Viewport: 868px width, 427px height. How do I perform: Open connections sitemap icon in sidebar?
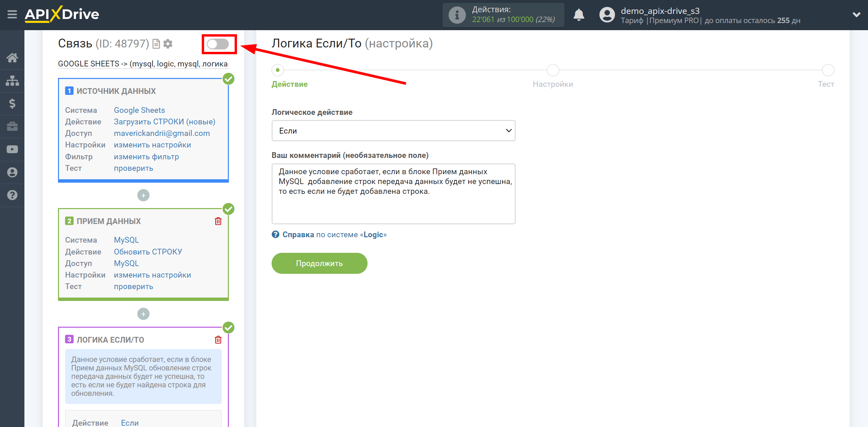coord(12,81)
